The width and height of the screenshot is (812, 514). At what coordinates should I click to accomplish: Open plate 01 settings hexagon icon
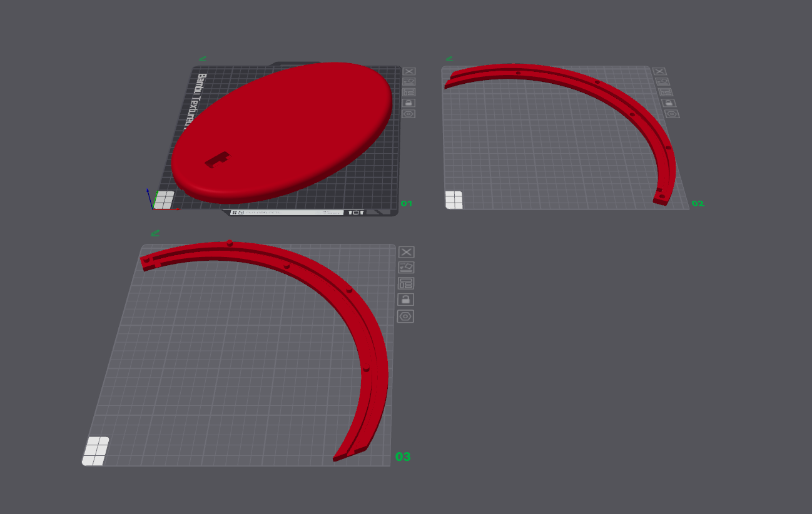click(409, 114)
